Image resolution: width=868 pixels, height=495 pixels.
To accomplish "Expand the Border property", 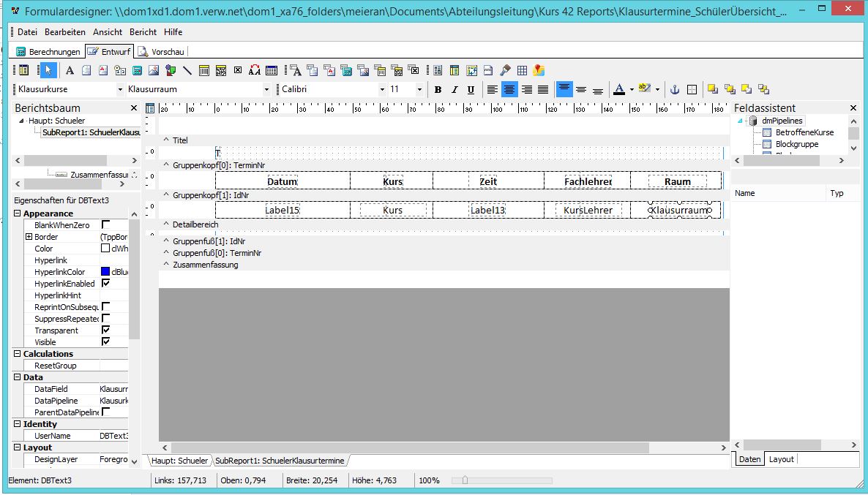I will [x=29, y=237].
